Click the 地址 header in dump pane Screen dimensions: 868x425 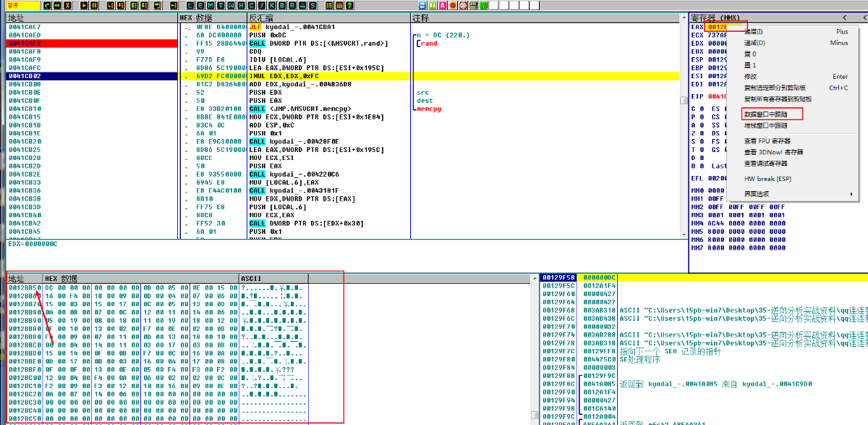[x=24, y=279]
